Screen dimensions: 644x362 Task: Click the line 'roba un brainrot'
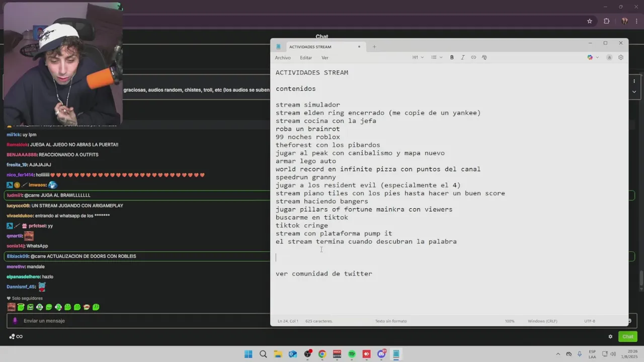(x=308, y=129)
